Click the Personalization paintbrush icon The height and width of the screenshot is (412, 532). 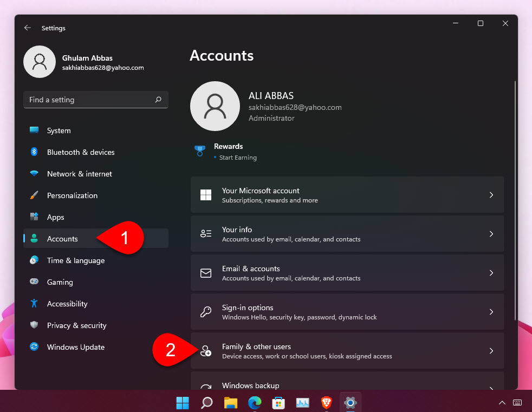tap(34, 195)
